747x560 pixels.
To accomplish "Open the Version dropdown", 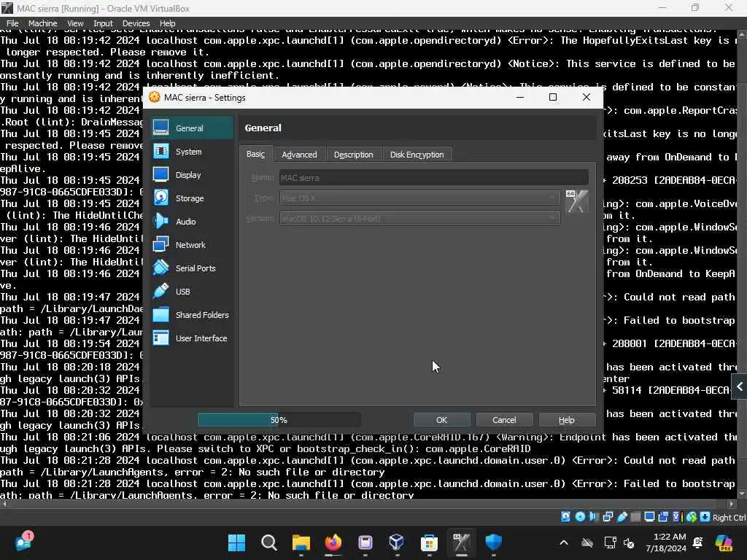I will pos(419,219).
